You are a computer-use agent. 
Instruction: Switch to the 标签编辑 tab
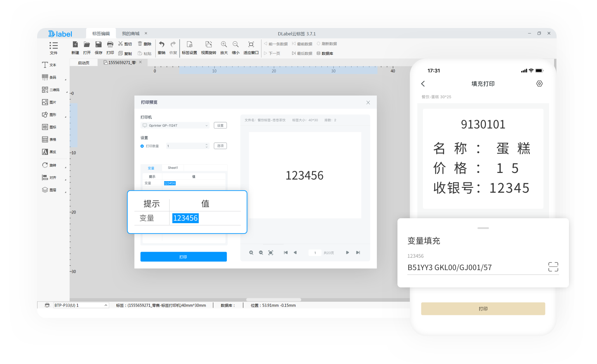click(101, 34)
